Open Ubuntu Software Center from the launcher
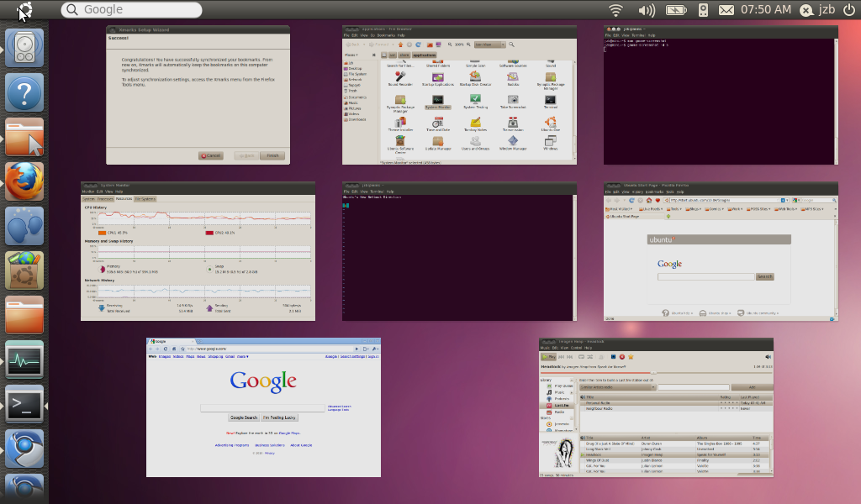861x504 pixels. tap(24, 270)
